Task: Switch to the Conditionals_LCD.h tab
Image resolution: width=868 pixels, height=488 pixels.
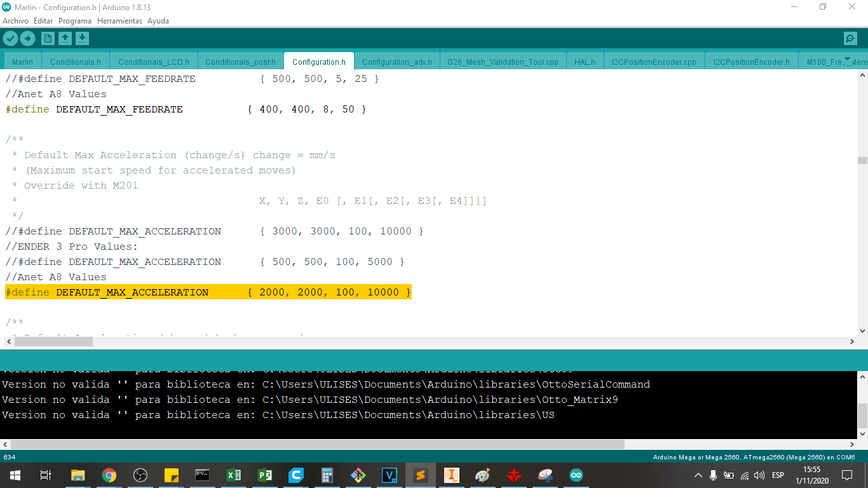Action: 154,62
